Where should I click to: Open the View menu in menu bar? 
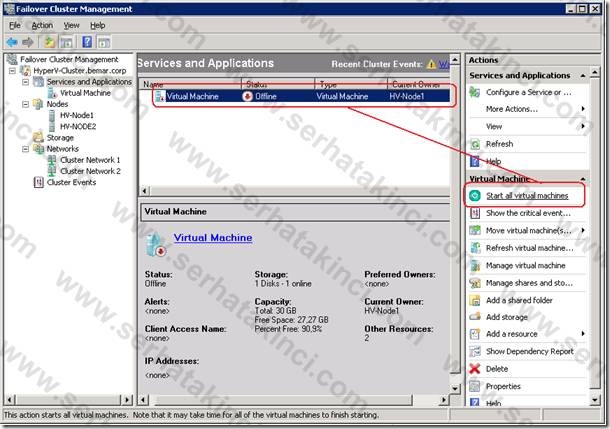[x=72, y=25]
